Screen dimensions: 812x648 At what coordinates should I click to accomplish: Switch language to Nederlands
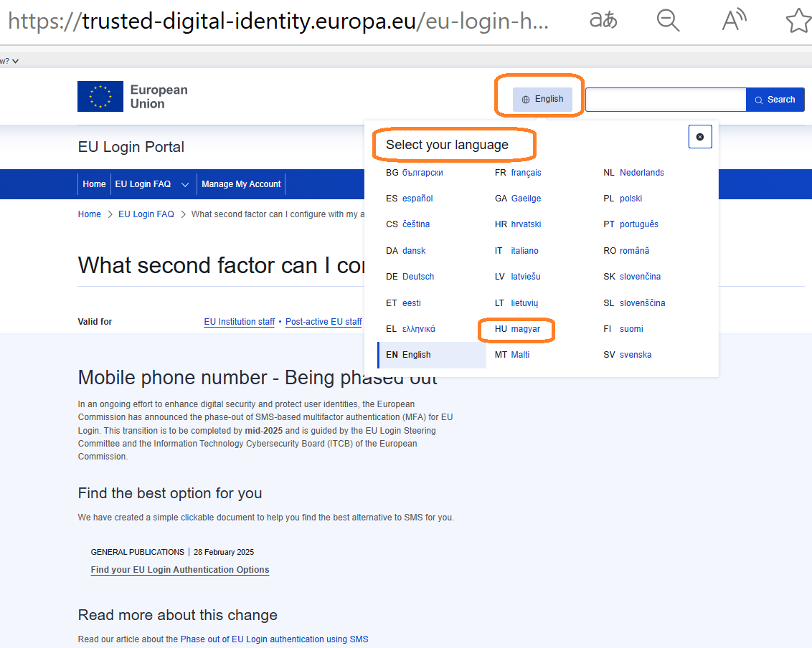[641, 173]
